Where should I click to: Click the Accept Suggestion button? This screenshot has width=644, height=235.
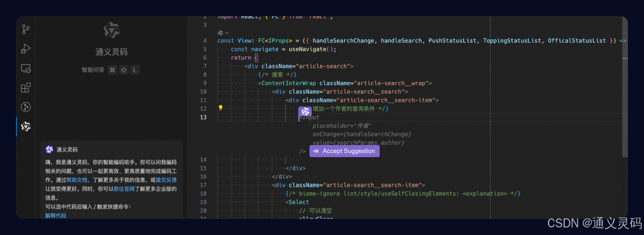point(344,151)
